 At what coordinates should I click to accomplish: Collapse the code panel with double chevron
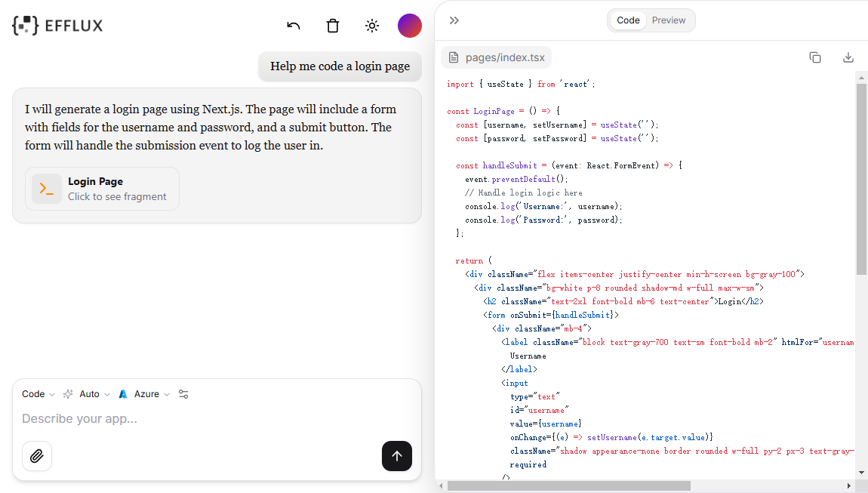pyautogui.click(x=454, y=20)
